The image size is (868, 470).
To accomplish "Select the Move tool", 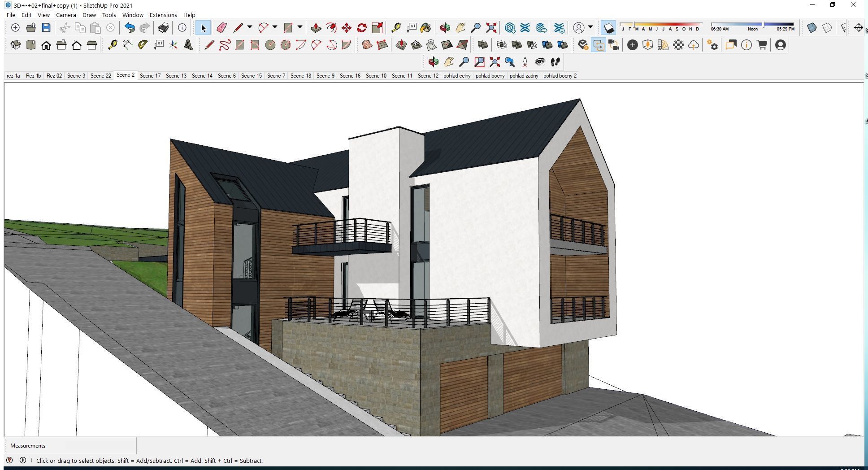I will (346, 28).
